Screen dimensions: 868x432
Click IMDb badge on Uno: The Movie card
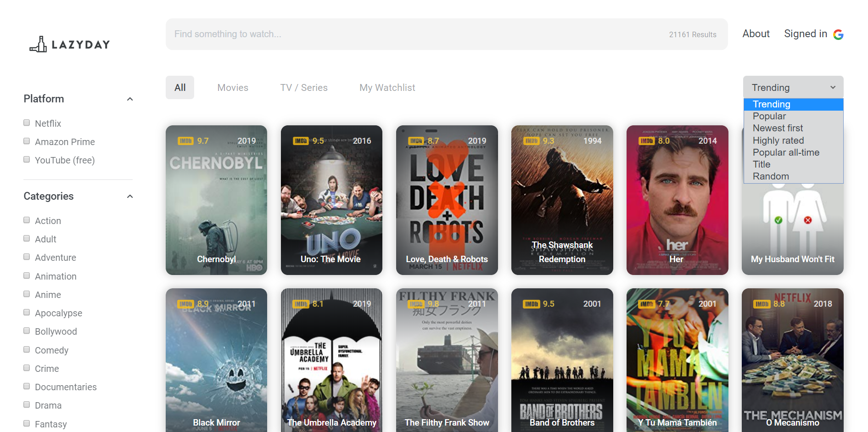pos(301,141)
